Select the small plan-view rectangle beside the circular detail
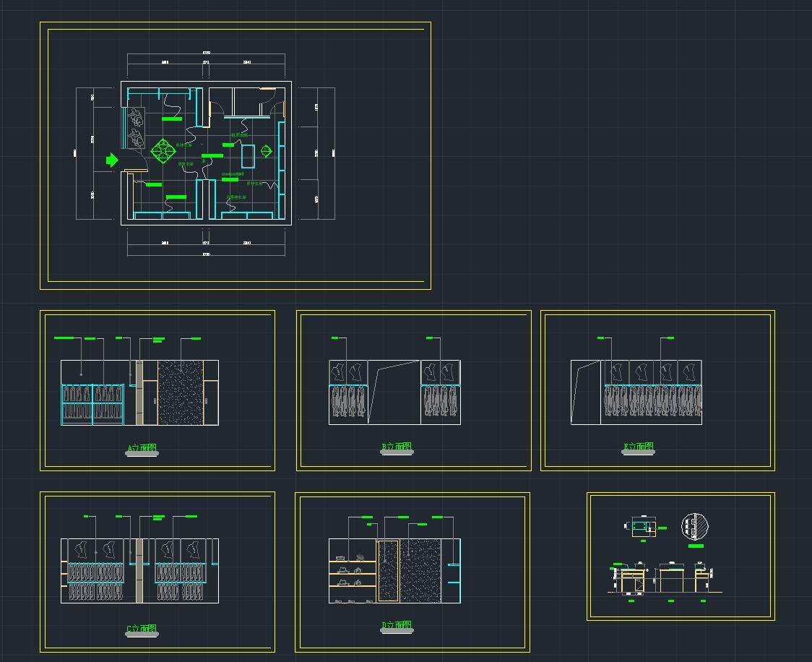The image size is (812, 662). coord(642,527)
